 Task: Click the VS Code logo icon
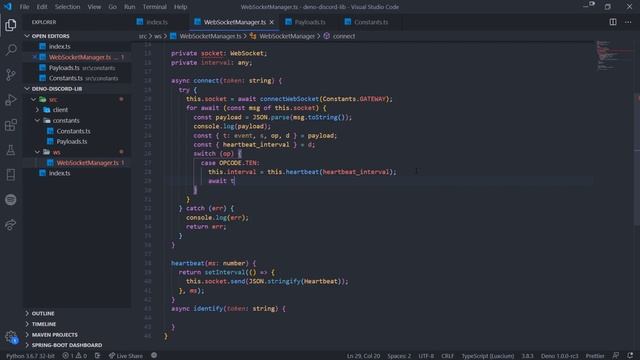point(8,7)
